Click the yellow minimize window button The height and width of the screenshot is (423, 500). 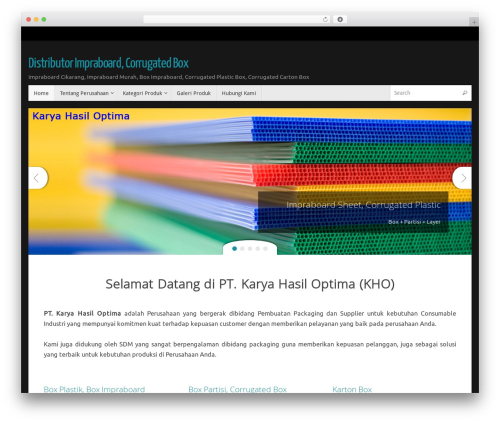pyautogui.click(x=36, y=19)
